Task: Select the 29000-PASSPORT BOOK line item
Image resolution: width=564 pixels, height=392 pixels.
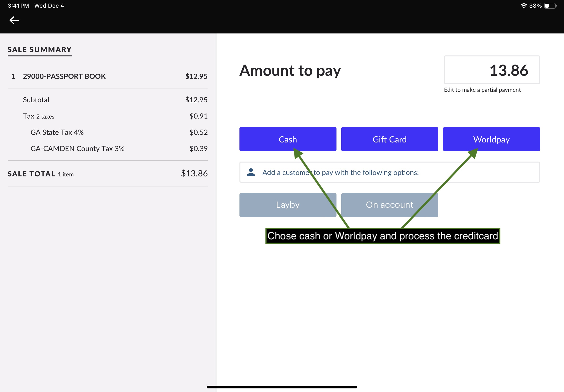Action: click(x=108, y=76)
